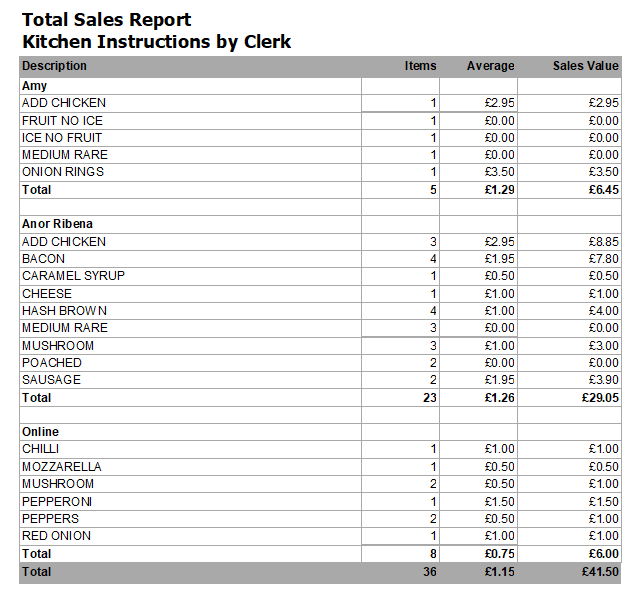Click Anor Ribena total items 23
642x593 pixels.
[430, 398]
